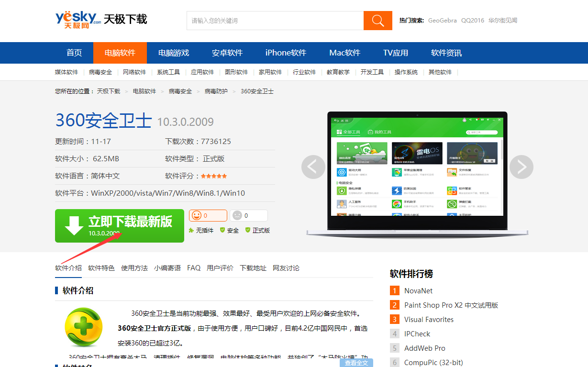Image resolution: width=588 pixels, height=367 pixels.
Task: Open the 网络软件 subcategory
Action: click(x=134, y=72)
